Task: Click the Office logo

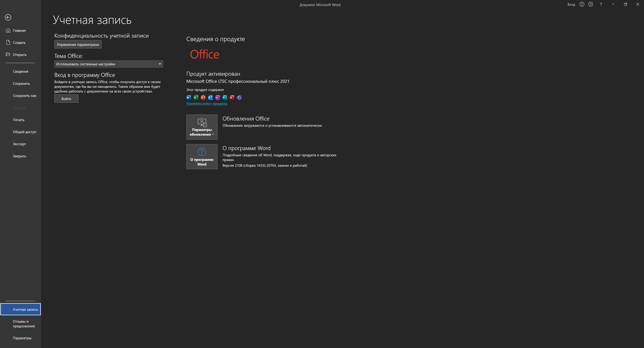Action: (x=204, y=54)
